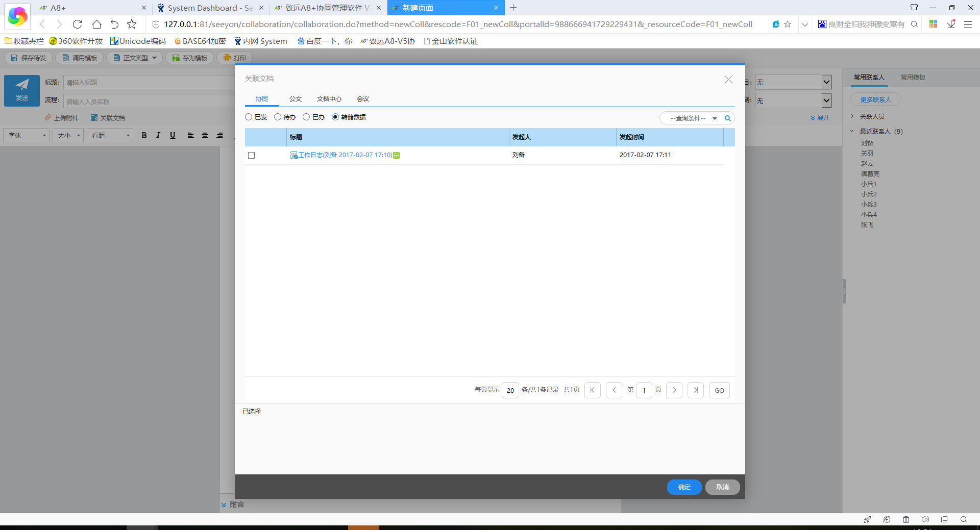Cancel with the 取消 button
Image resolution: width=980 pixels, height=530 pixels.
click(x=723, y=487)
